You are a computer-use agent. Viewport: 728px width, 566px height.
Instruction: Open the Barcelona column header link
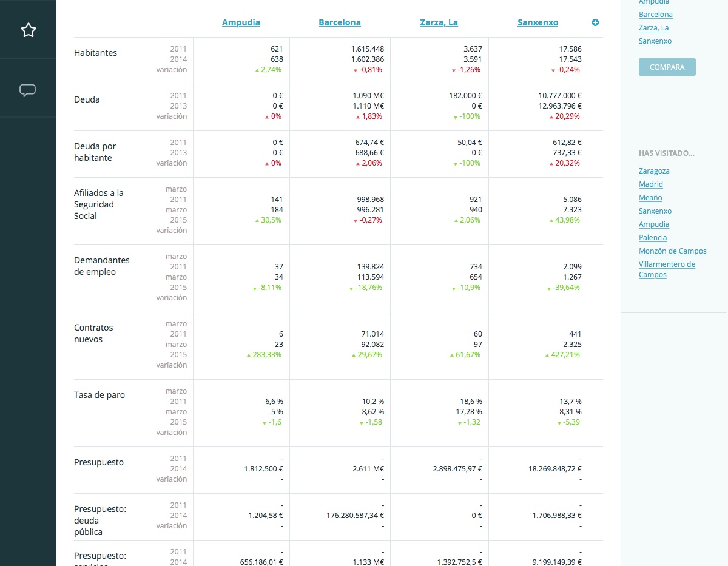pyautogui.click(x=339, y=22)
